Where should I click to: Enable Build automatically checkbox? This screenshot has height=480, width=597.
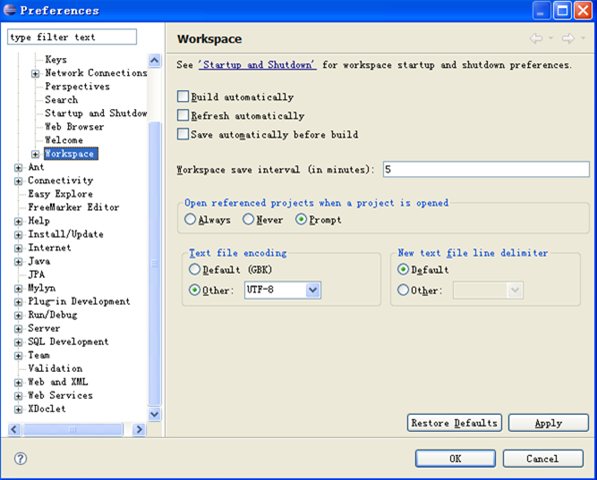[183, 96]
